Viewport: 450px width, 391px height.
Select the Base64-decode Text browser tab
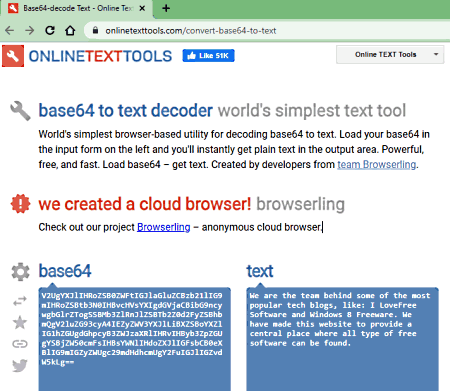(77, 8)
